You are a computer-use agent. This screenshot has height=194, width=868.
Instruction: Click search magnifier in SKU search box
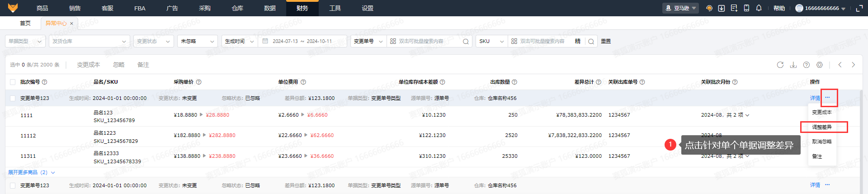click(591, 41)
